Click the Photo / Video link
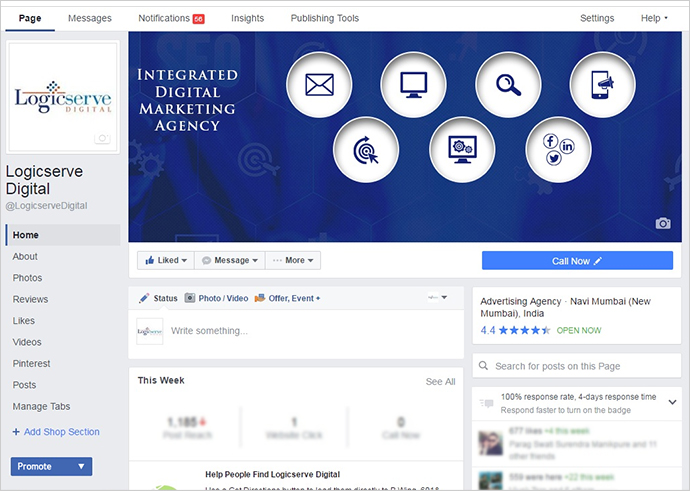 coord(223,298)
